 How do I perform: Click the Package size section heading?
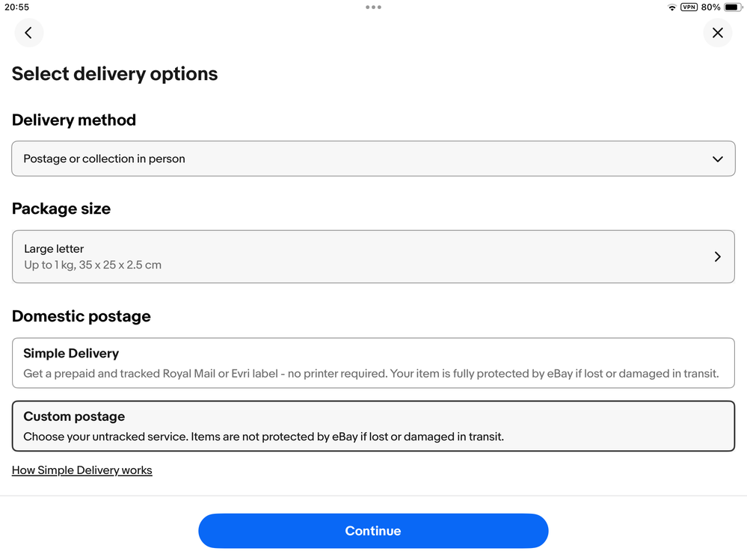[x=61, y=209]
